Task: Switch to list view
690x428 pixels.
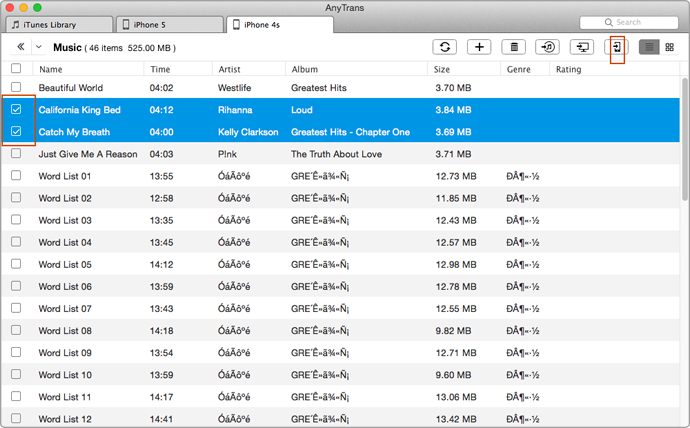Action: (649, 47)
